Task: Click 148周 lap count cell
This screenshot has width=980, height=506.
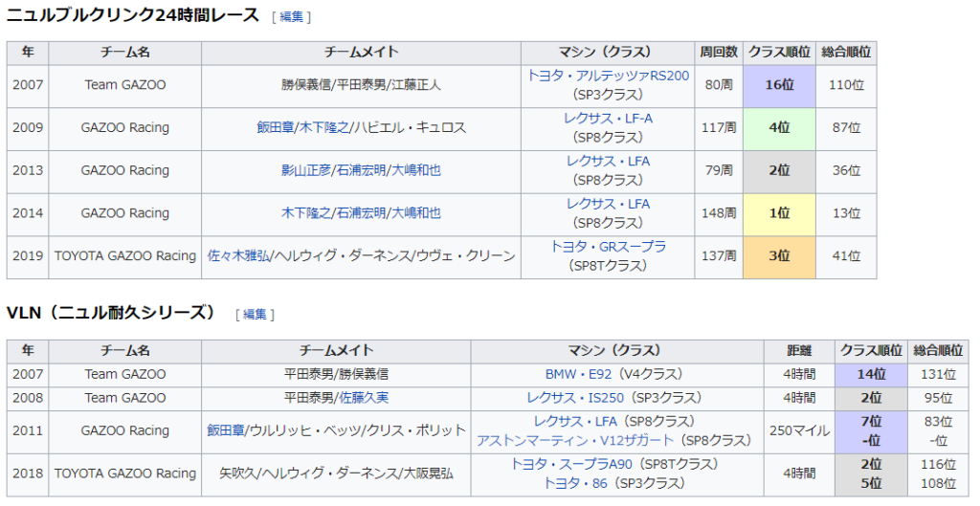Action: point(719,214)
